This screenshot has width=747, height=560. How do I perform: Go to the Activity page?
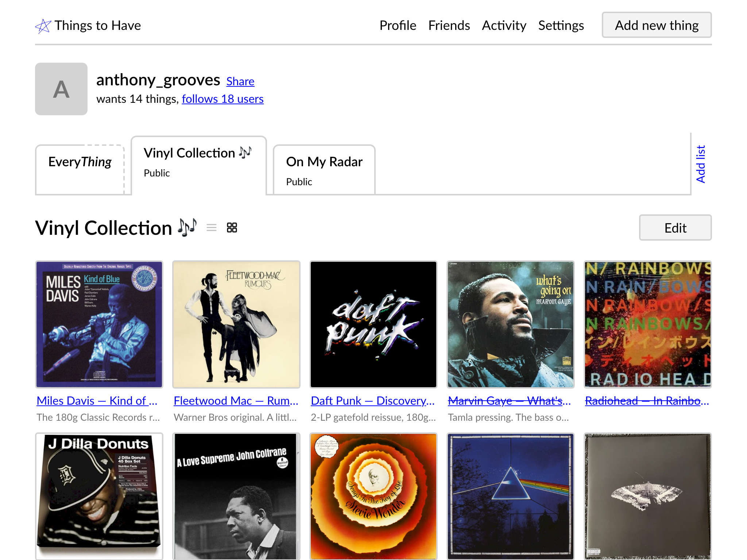pos(504,26)
